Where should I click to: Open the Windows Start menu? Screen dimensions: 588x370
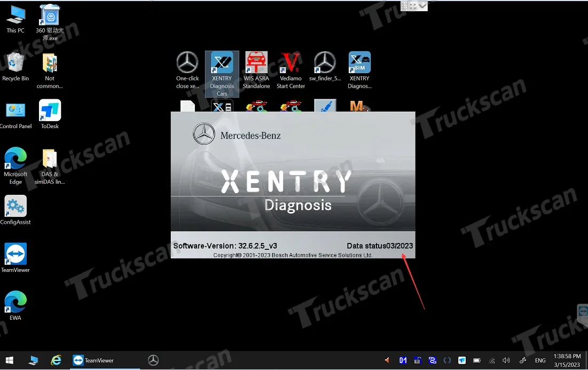10,360
